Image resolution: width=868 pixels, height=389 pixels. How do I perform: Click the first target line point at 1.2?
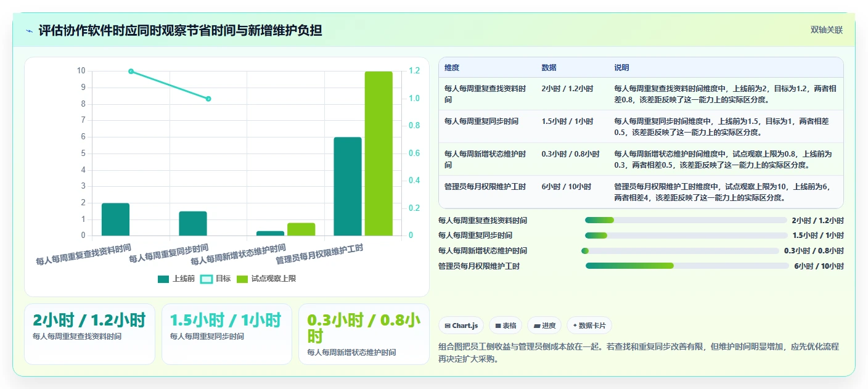pos(131,72)
